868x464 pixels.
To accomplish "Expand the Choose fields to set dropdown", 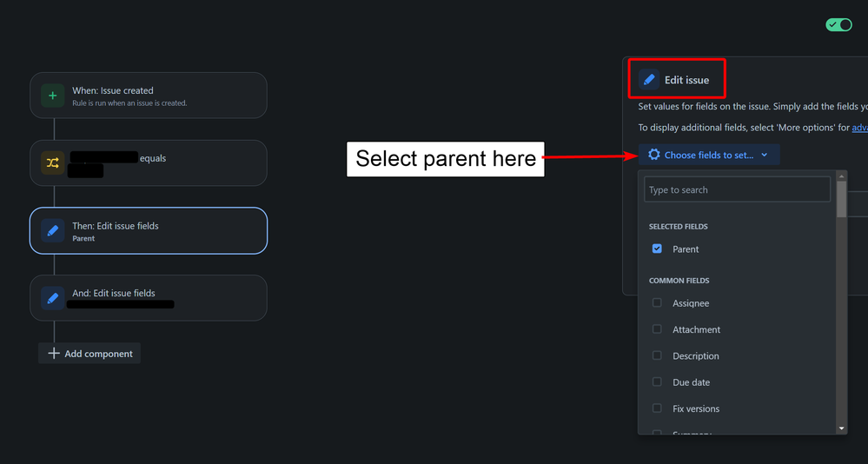I will pos(709,155).
